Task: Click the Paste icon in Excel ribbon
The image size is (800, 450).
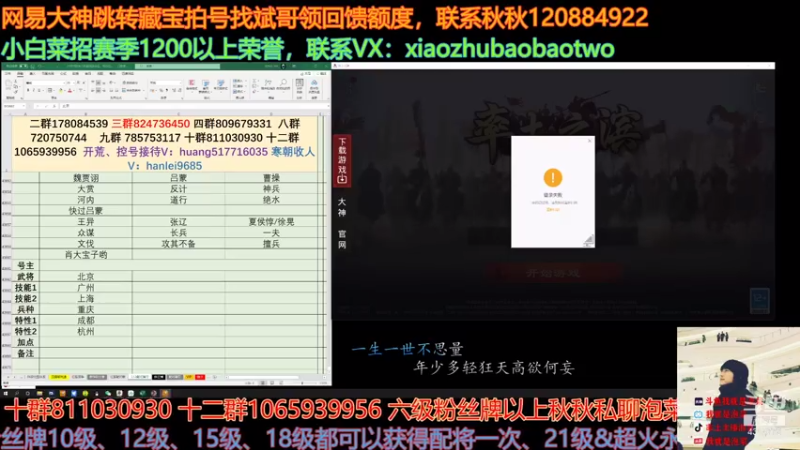Action: click(x=8, y=84)
